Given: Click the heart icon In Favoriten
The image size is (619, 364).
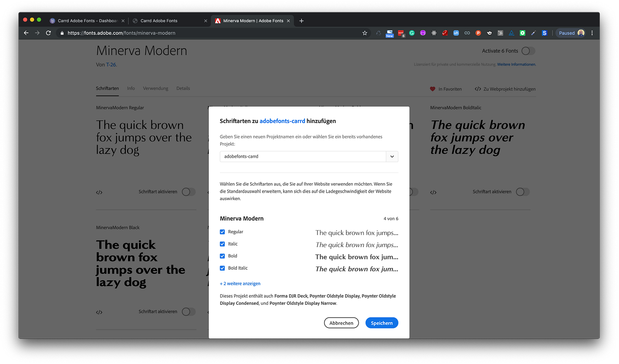Looking at the screenshot, I should (433, 89).
